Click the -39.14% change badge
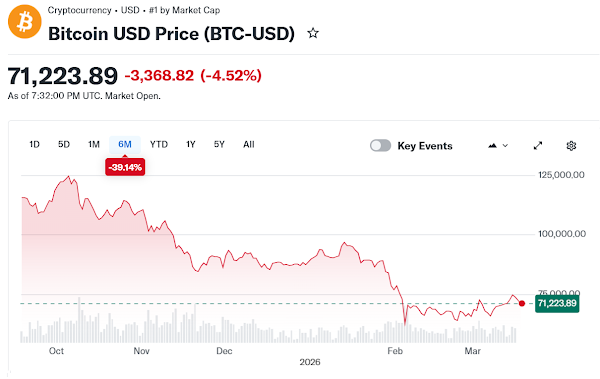The width and height of the screenshot is (600, 379). pyautogui.click(x=125, y=167)
